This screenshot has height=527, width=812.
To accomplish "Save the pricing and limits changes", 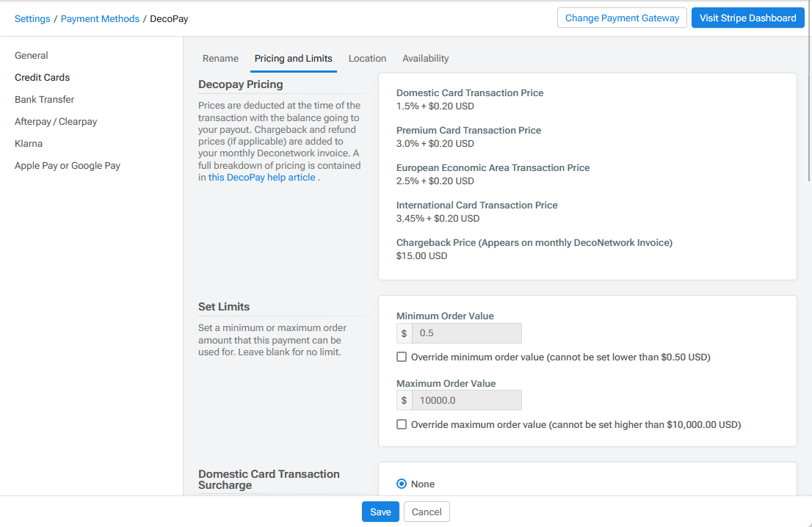I will coord(380,512).
